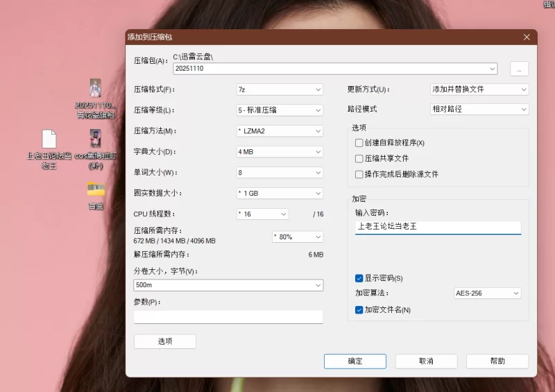
Task: Enable 操作完成后删除源文件 option
Action: point(359,175)
